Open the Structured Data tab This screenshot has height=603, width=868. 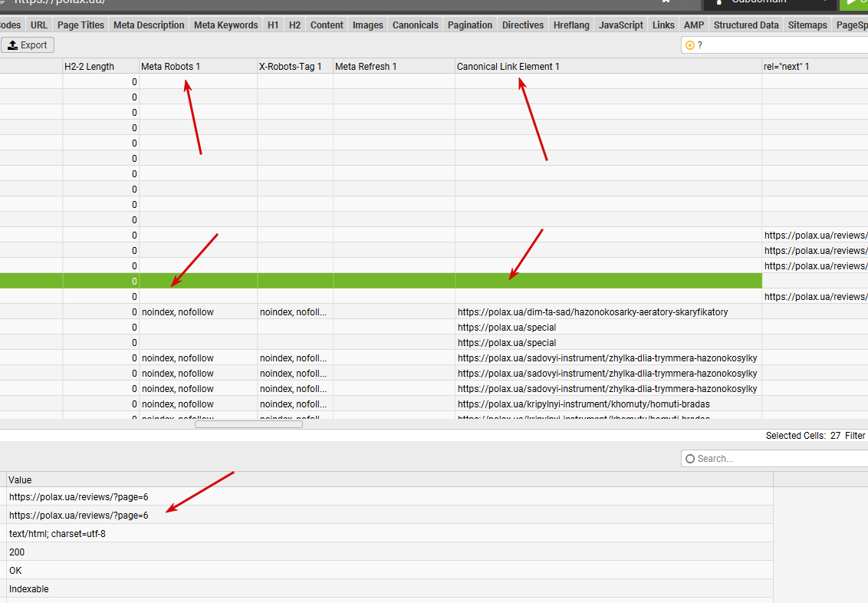tap(745, 25)
